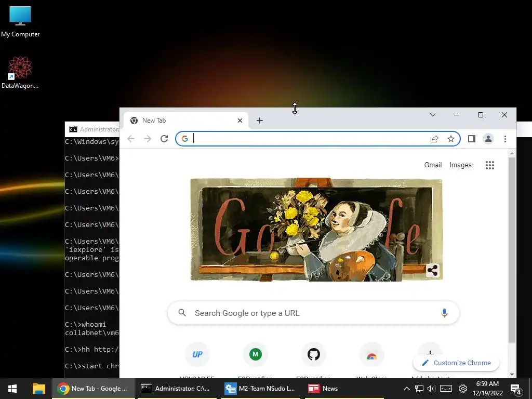
Task: Select the New Tab tab
Action: [x=185, y=121]
